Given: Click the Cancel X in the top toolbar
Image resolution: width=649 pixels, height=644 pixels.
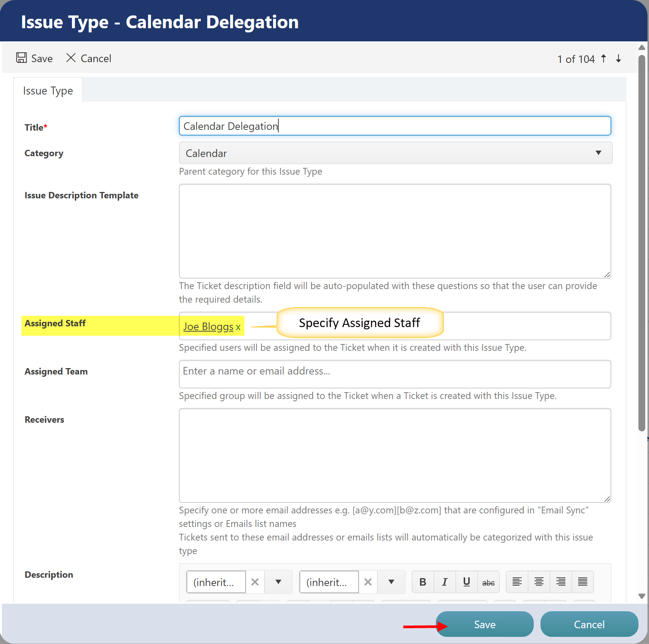Looking at the screenshot, I should 71,58.
